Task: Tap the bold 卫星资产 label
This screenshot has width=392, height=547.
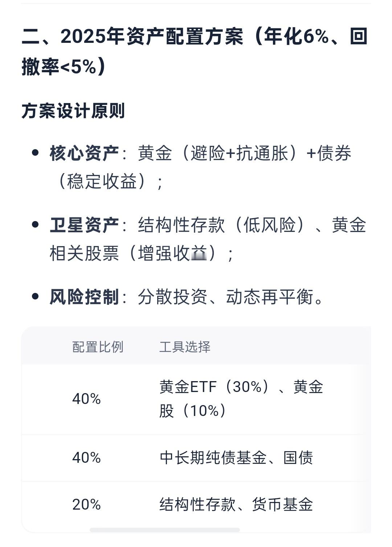Action: tap(84, 225)
